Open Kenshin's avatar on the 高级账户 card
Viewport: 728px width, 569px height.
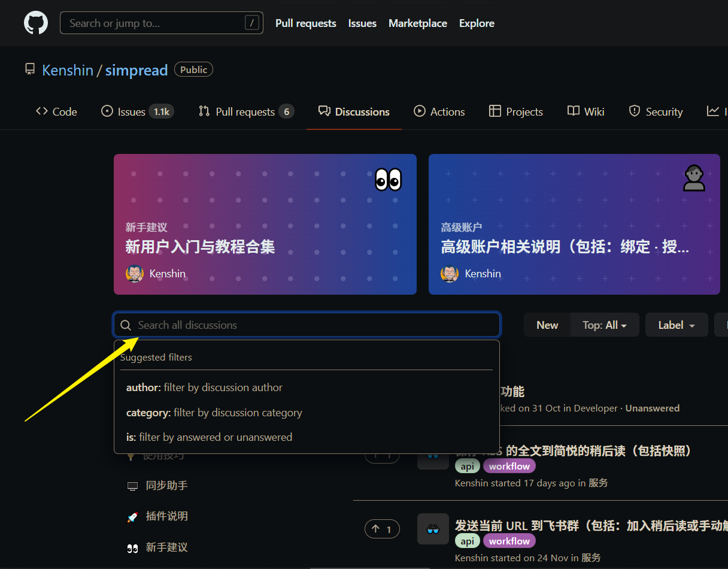click(x=450, y=274)
